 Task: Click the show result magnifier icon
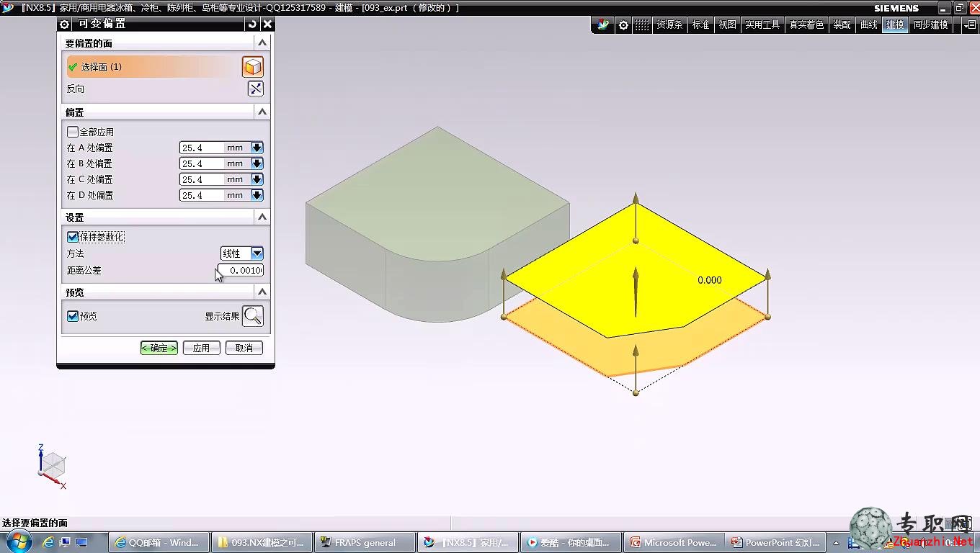[253, 316]
